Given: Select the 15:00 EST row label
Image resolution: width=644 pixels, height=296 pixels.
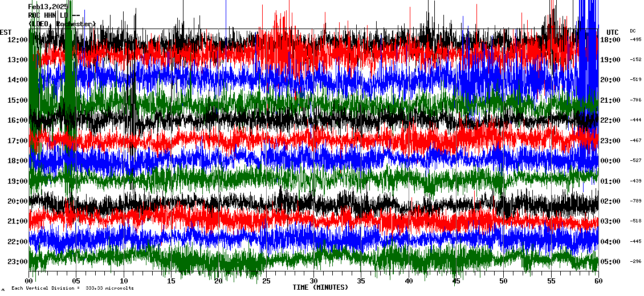Looking at the screenshot, I should tap(17, 100).
